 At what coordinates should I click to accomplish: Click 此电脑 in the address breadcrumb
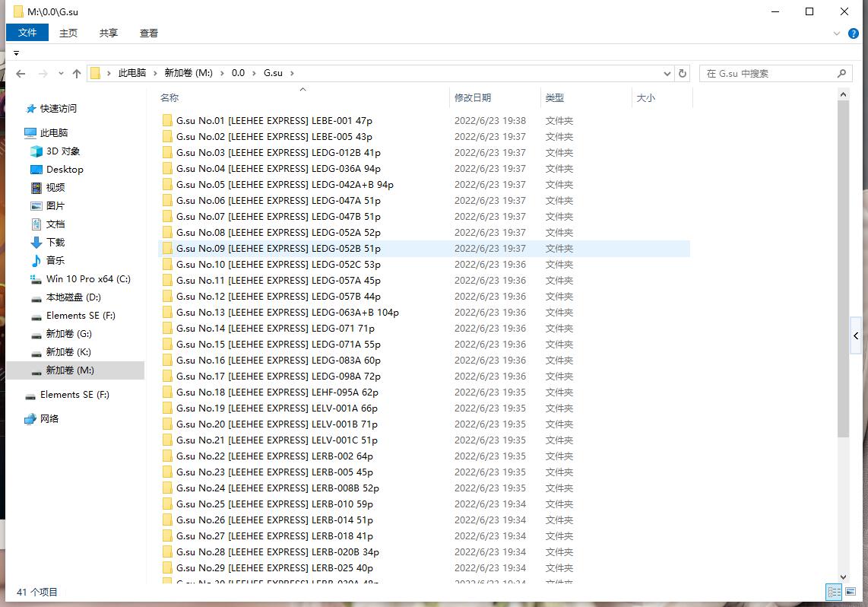tap(132, 73)
